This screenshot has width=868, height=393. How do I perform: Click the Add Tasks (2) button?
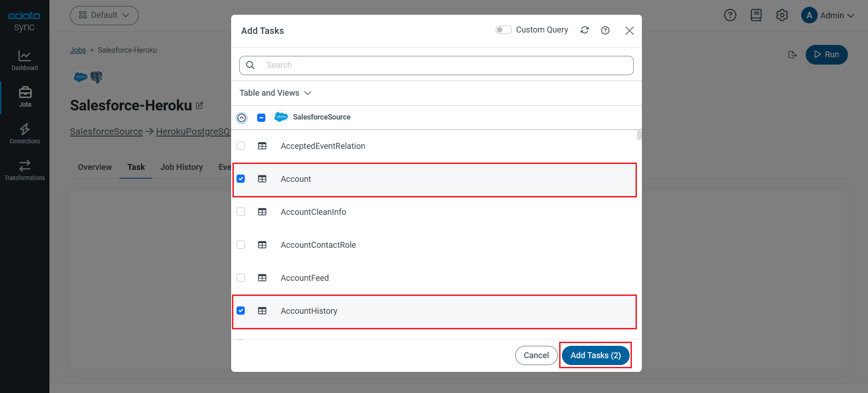pos(595,355)
